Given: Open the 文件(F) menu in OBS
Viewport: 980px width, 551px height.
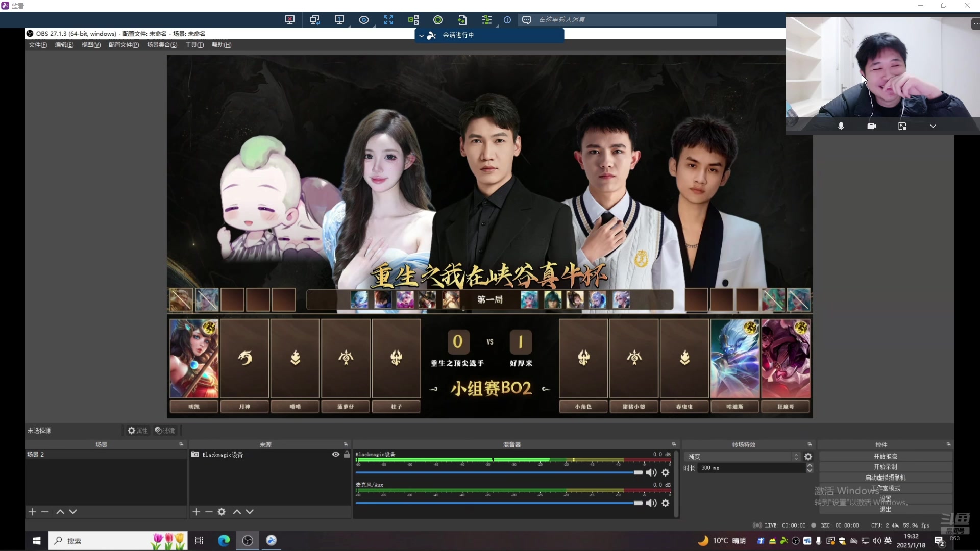Looking at the screenshot, I should point(38,45).
